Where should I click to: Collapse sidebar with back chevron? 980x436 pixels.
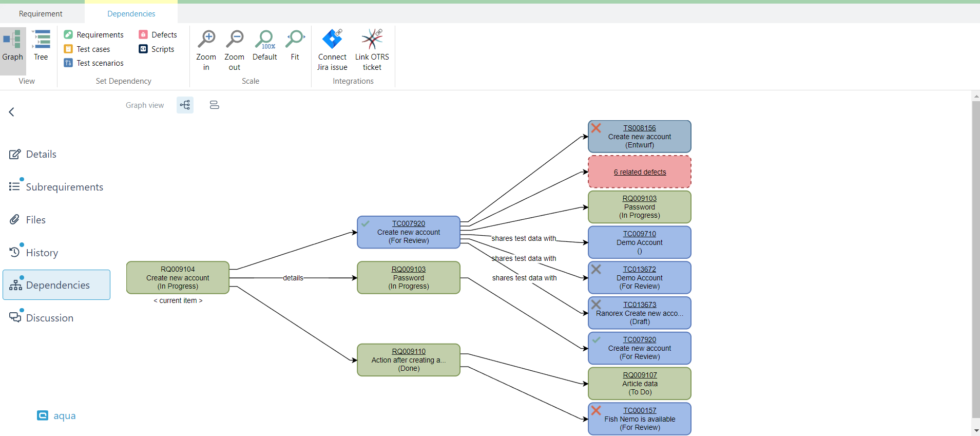pyautogui.click(x=12, y=112)
